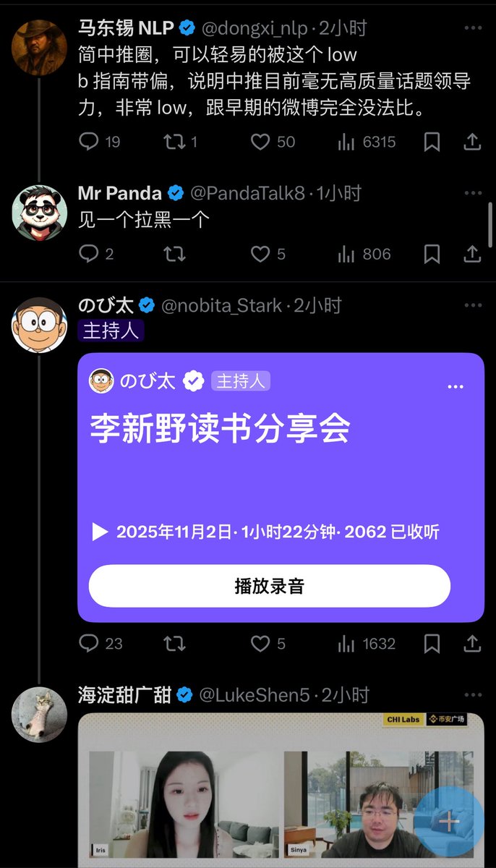496x868 pixels.
Task: Open the Space card's three-dot menu
Action: [456, 387]
